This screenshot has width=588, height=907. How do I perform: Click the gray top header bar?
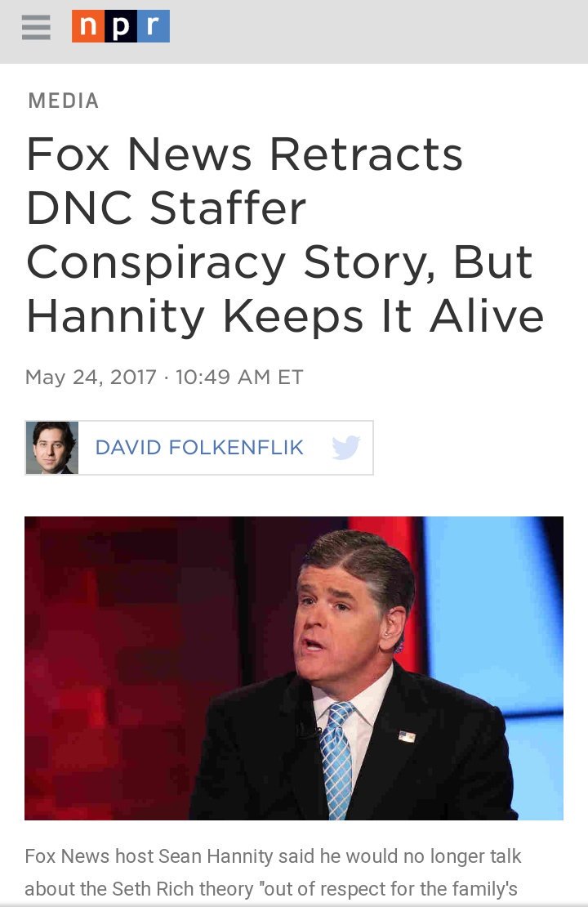(294, 32)
